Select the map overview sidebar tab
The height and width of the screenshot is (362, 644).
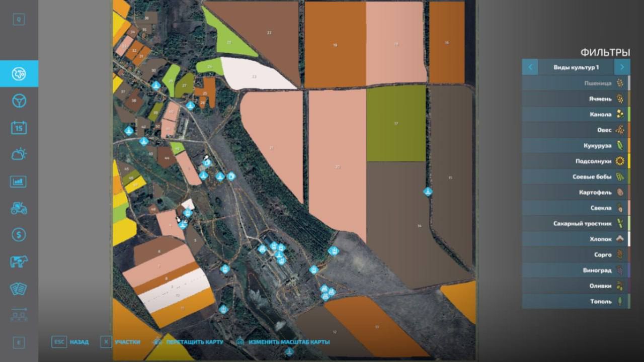coord(19,74)
